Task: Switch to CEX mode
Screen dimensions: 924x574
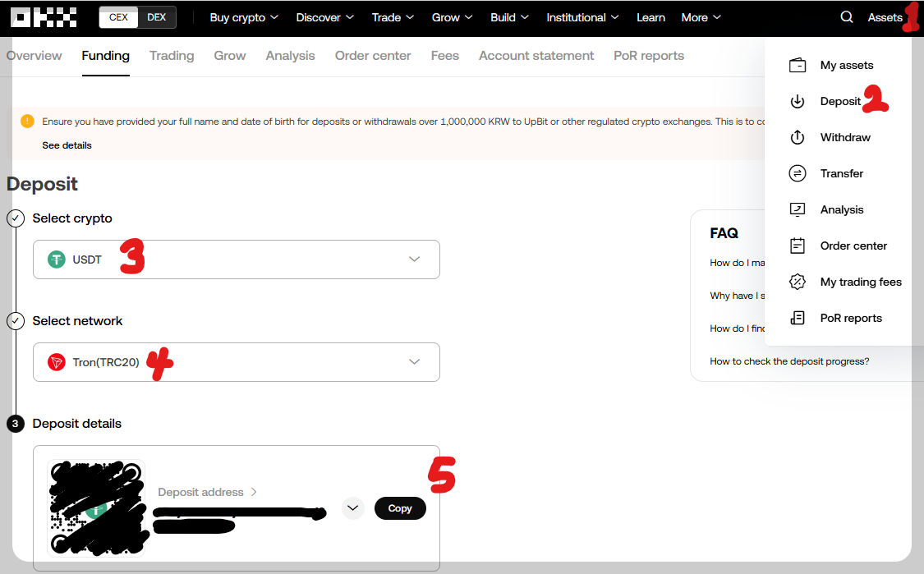Action: coord(118,17)
